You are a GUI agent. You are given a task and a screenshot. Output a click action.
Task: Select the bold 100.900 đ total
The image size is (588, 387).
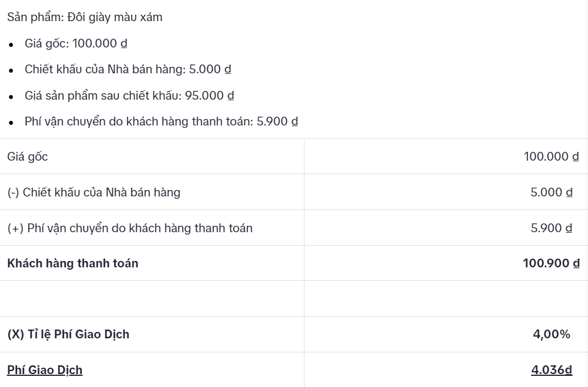[x=550, y=263]
